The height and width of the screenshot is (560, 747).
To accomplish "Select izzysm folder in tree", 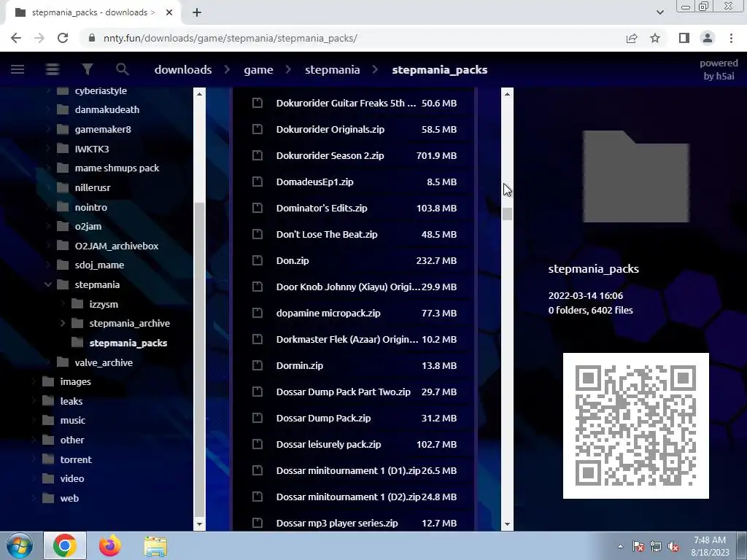I will 104,304.
